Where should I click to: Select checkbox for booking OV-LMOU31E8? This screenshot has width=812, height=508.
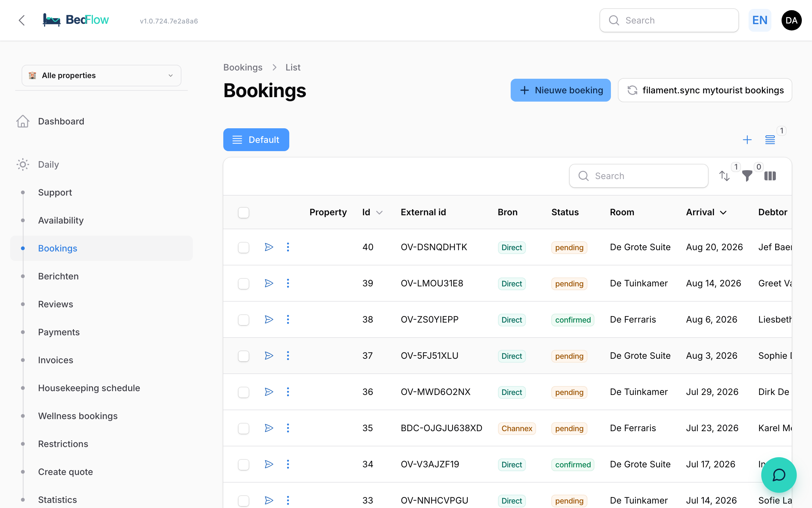coord(244,284)
